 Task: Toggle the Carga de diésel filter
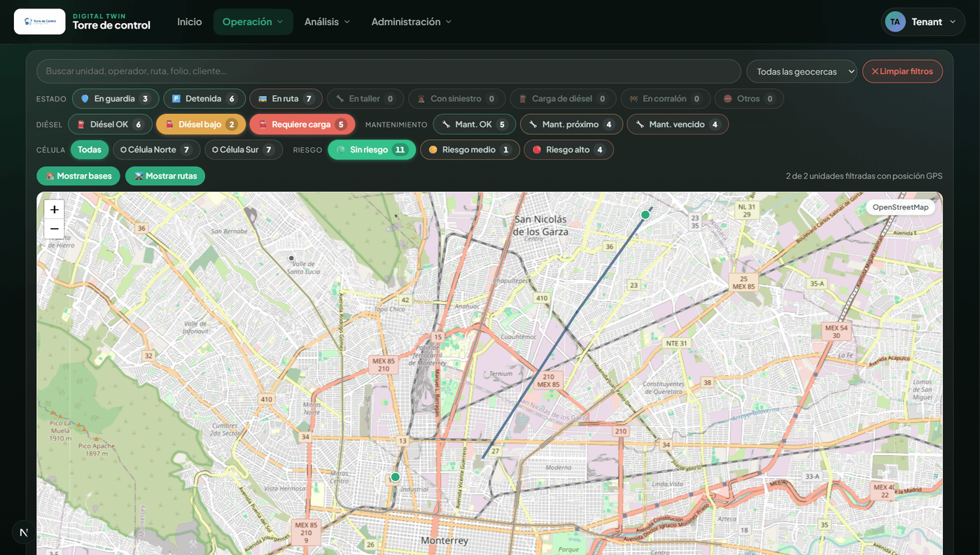coord(563,99)
